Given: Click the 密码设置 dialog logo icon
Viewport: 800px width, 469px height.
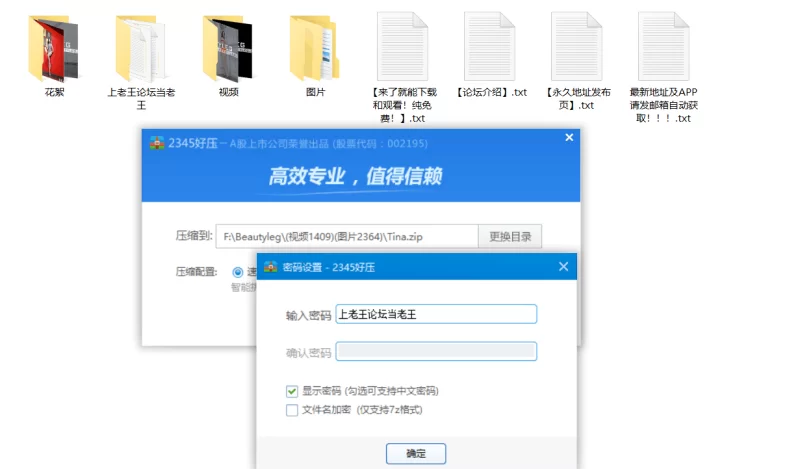Looking at the screenshot, I should [x=270, y=267].
